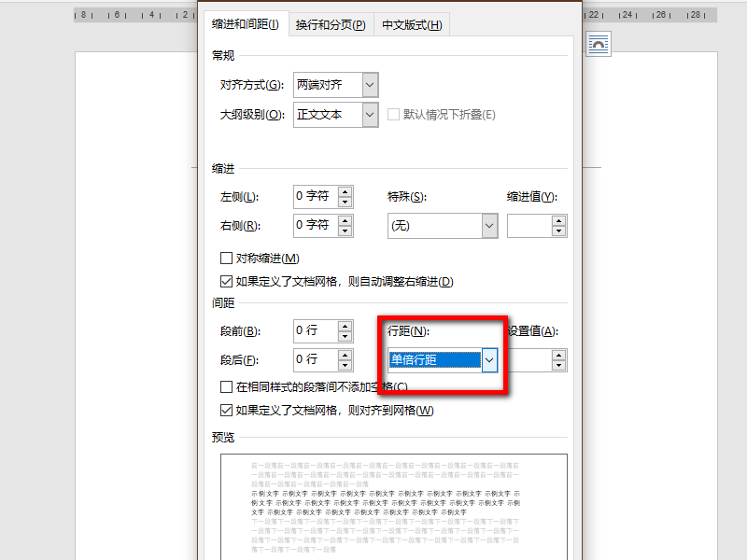Open the 大纲级别 outline level dropdown
This screenshot has height=560, width=747.
coord(369,115)
